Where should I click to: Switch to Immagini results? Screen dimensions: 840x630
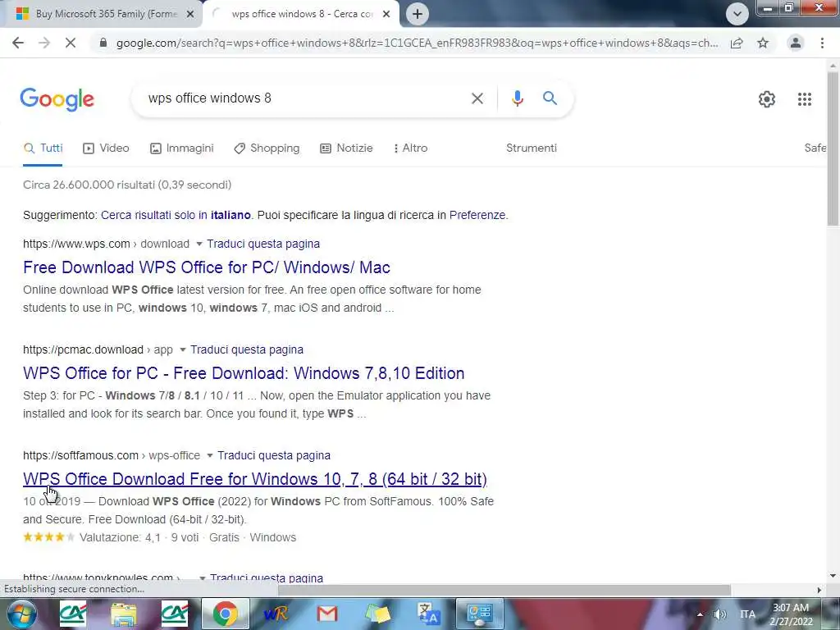point(181,148)
